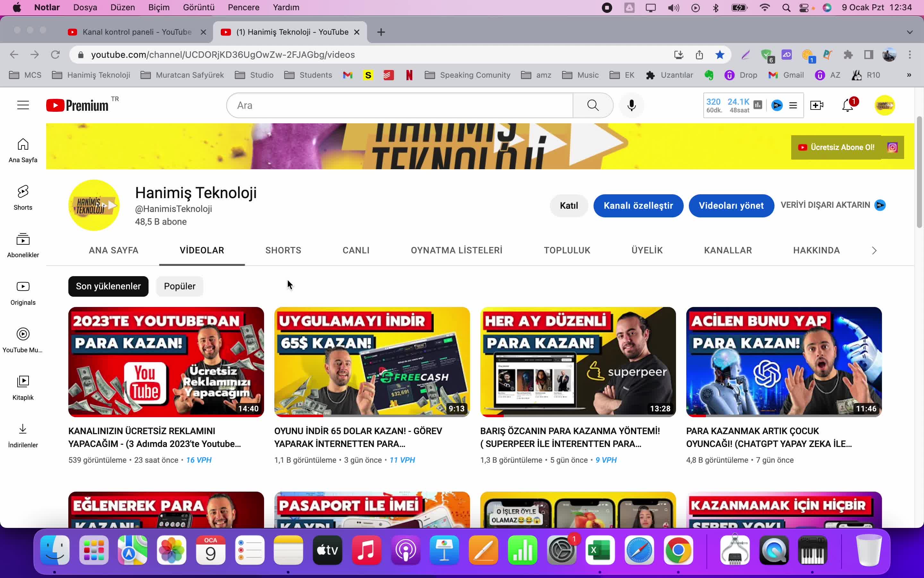Screen dimensions: 924x578
Task: Open the Biçim menu
Action: (x=159, y=8)
